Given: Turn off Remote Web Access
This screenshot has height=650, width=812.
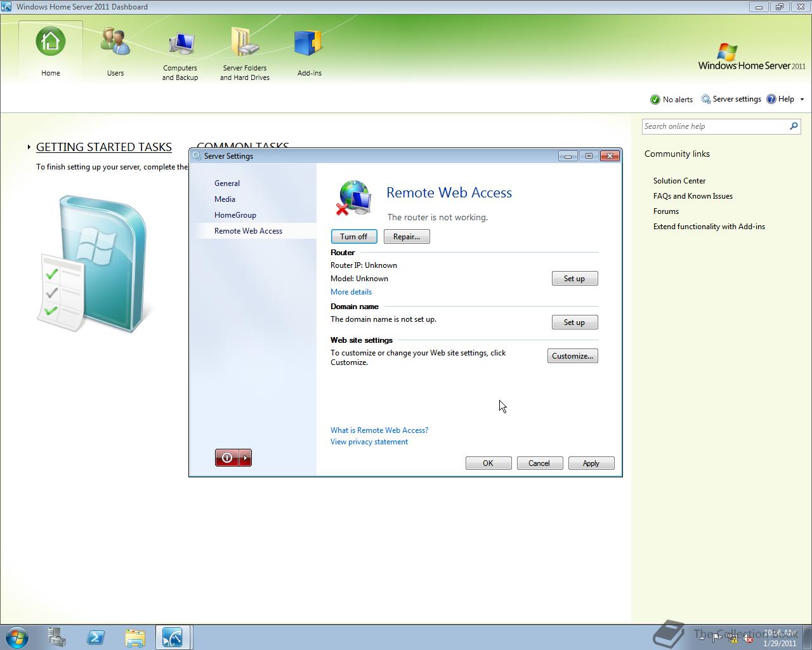Looking at the screenshot, I should [x=354, y=237].
